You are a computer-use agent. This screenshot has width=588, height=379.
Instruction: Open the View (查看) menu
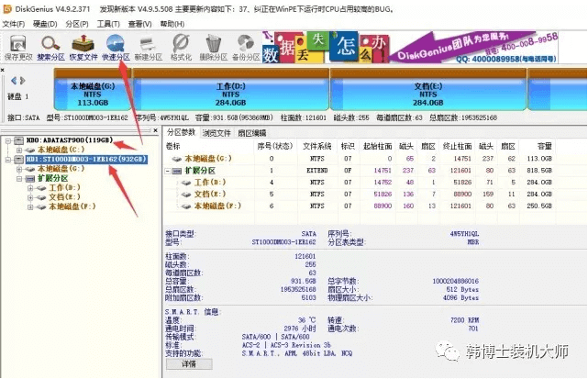click(139, 24)
